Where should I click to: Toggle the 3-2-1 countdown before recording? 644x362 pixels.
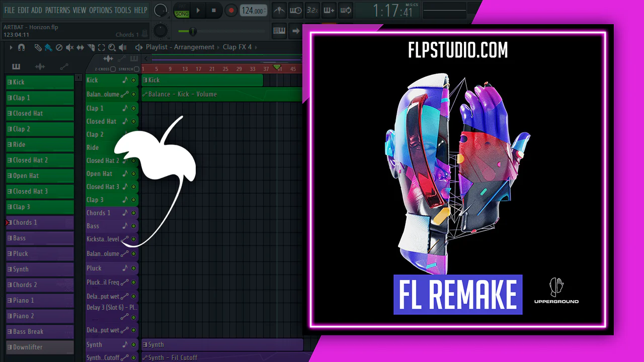point(312,10)
